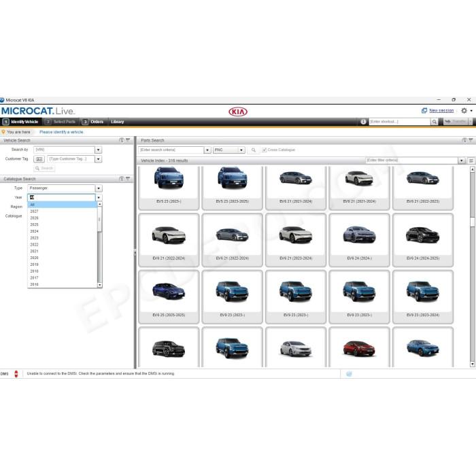476x476 pixels.
Task: Open Catalogue Search panel info icon
Action: point(122,179)
